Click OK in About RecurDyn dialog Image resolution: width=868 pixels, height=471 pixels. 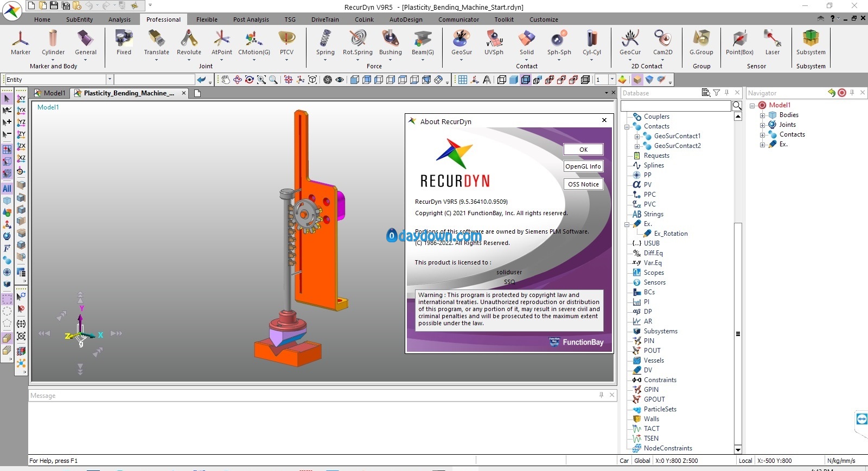(583, 150)
